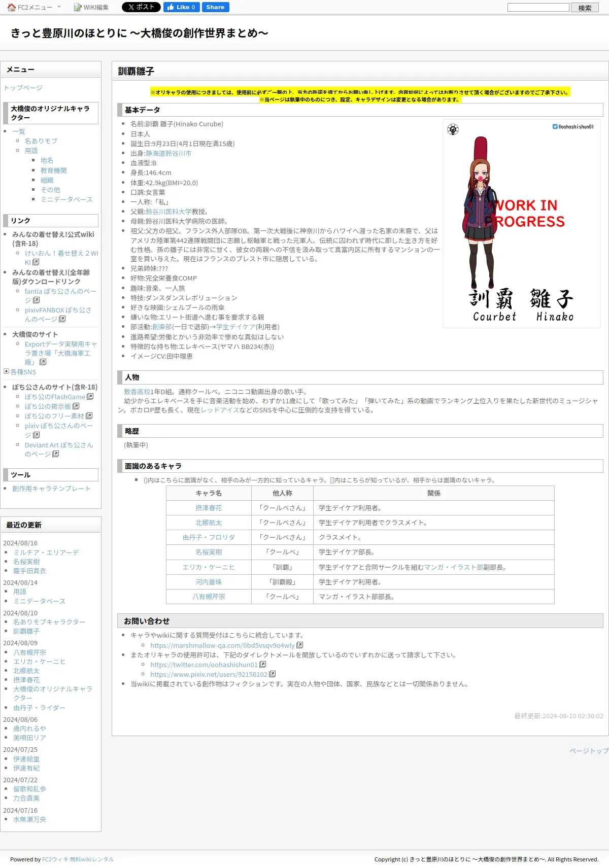Open 北郷航太 in the character table
609x868 pixels.
[209, 523]
